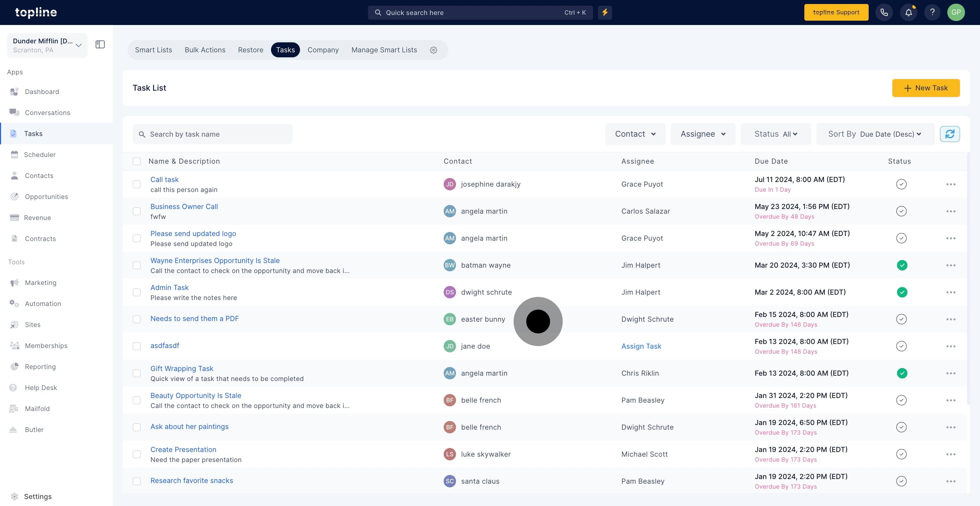Mark Business Owner Call task as complete
980x506 pixels.
[x=901, y=211]
